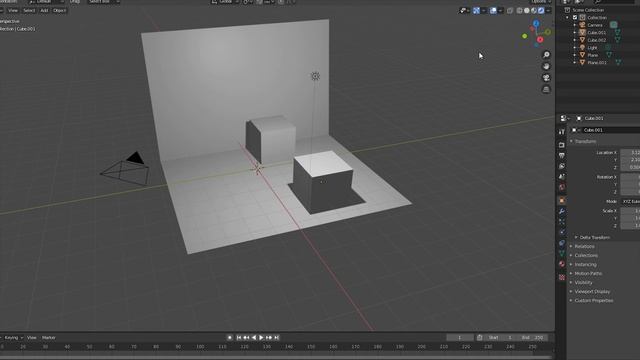Open the Tool properties tab
Image resolution: width=640 pixels, height=360 pixels.
pos(562,131)
